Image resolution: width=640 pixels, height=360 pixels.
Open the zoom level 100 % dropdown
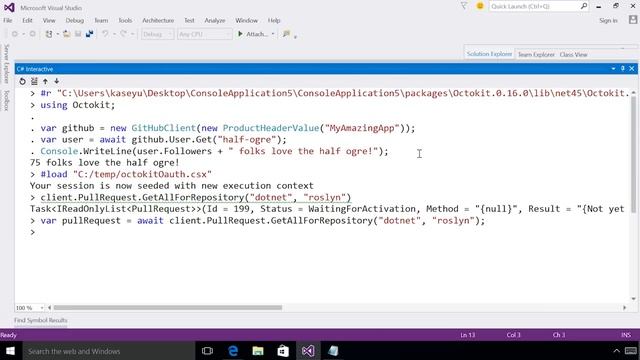click(x=29, y=308)
